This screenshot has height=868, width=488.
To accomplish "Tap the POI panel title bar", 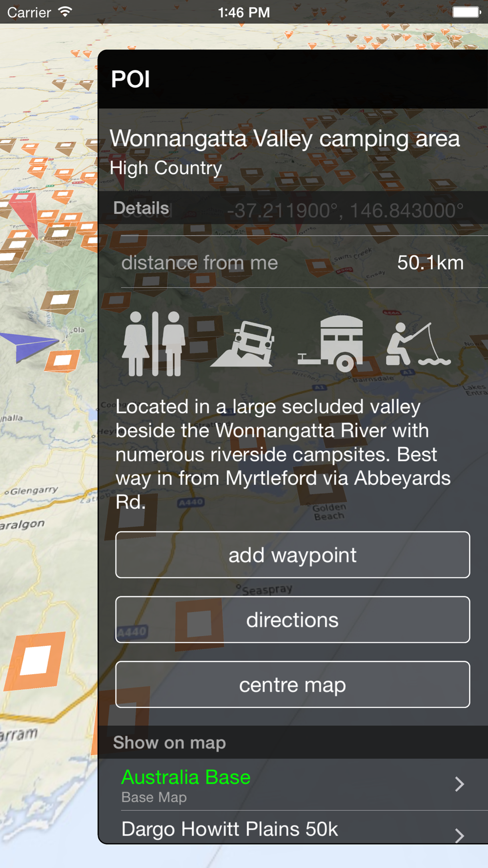I will 293,79.
